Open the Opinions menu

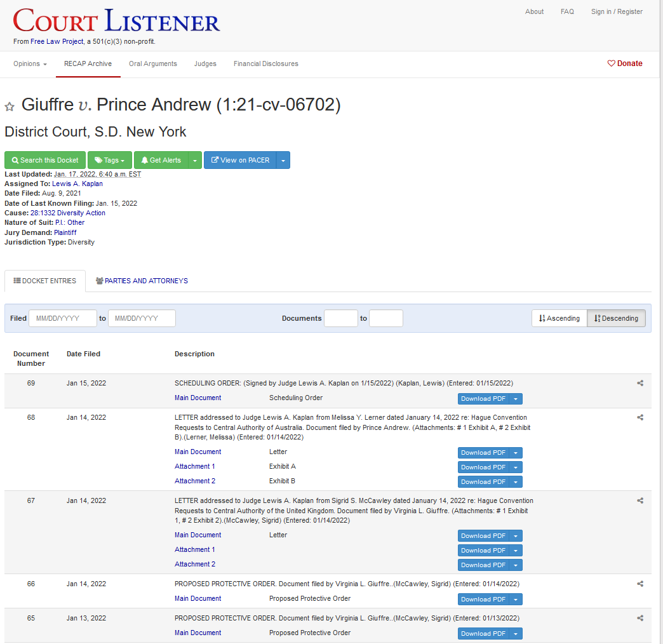[30, 64]
